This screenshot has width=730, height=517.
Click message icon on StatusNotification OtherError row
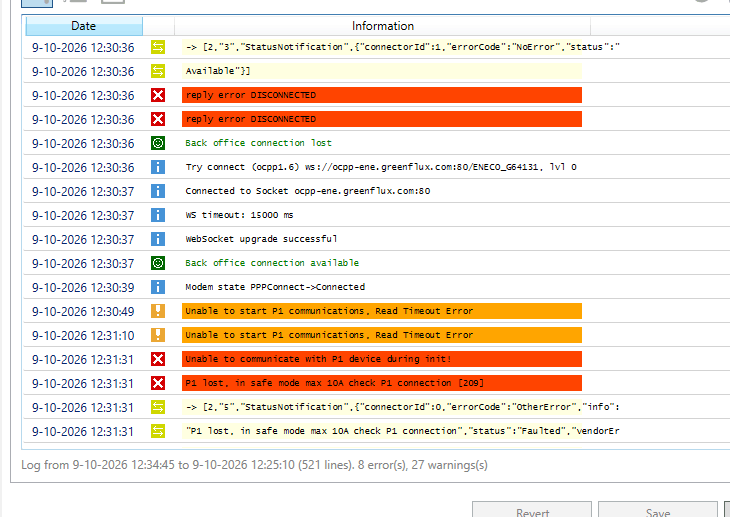click(158, 407)
